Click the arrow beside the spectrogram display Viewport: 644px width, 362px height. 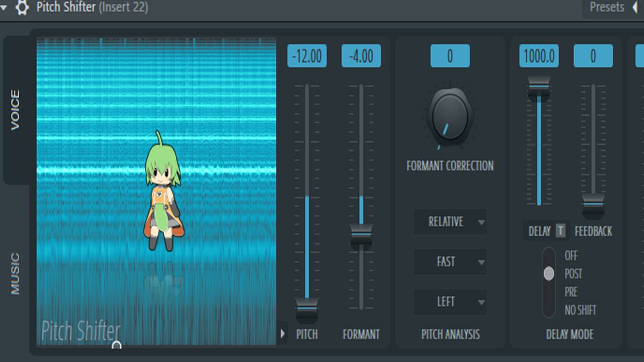pos(282,334)
